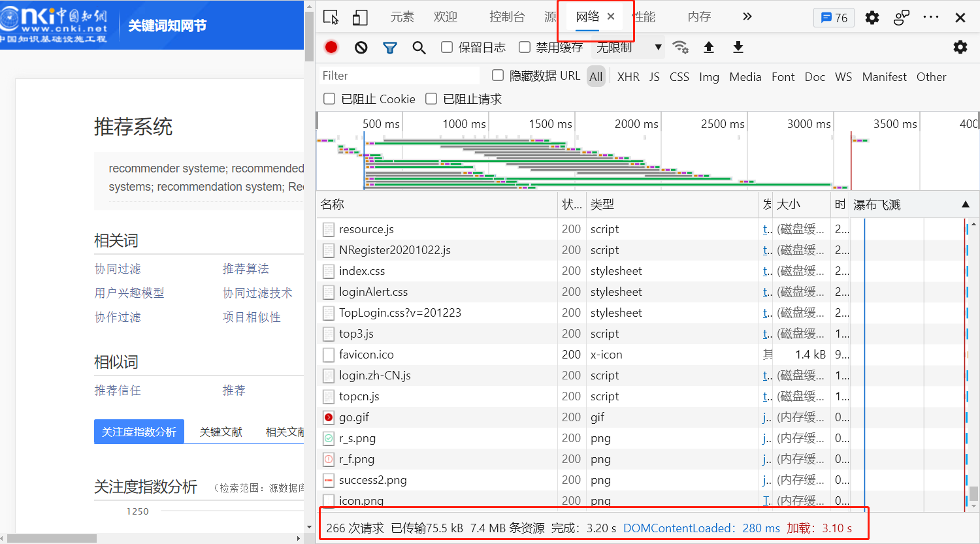
Task: Enable Preserve log (保留日志) checkbox
Action: (447, 47)
